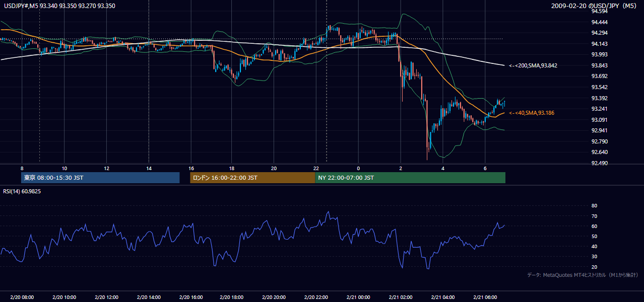644x302 pixels.
Task: Click the 2/20 16:00 time label
Action: pyautogui.click(x=190, y=297)
